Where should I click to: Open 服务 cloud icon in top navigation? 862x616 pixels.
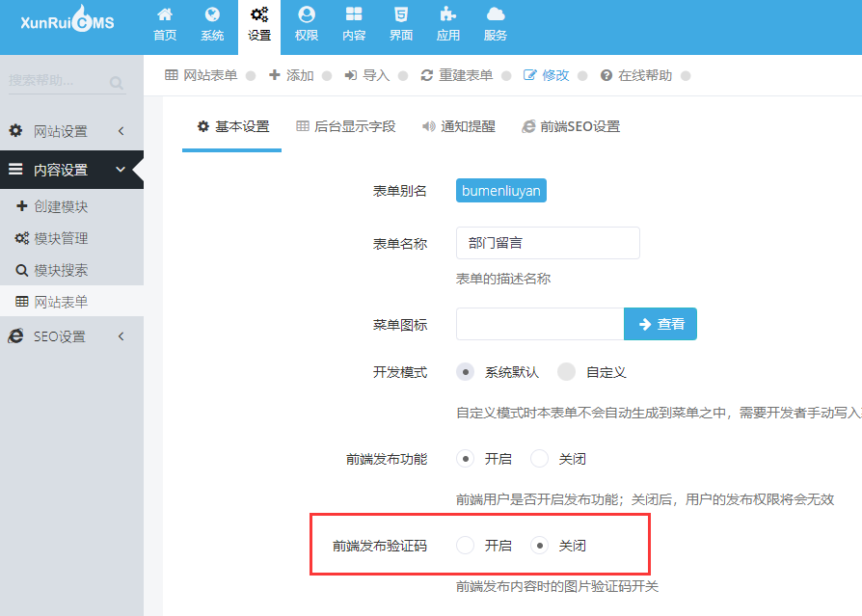[496, 14]
